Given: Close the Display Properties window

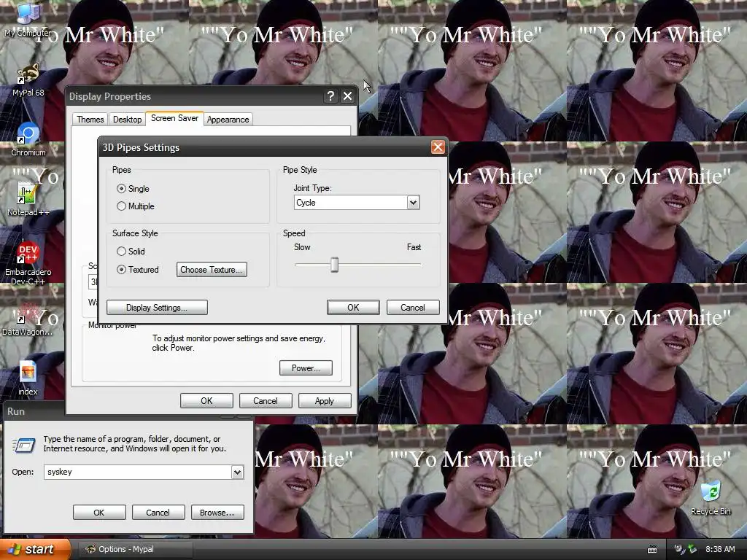Looking at the screenshot, I should coord(348,96).
